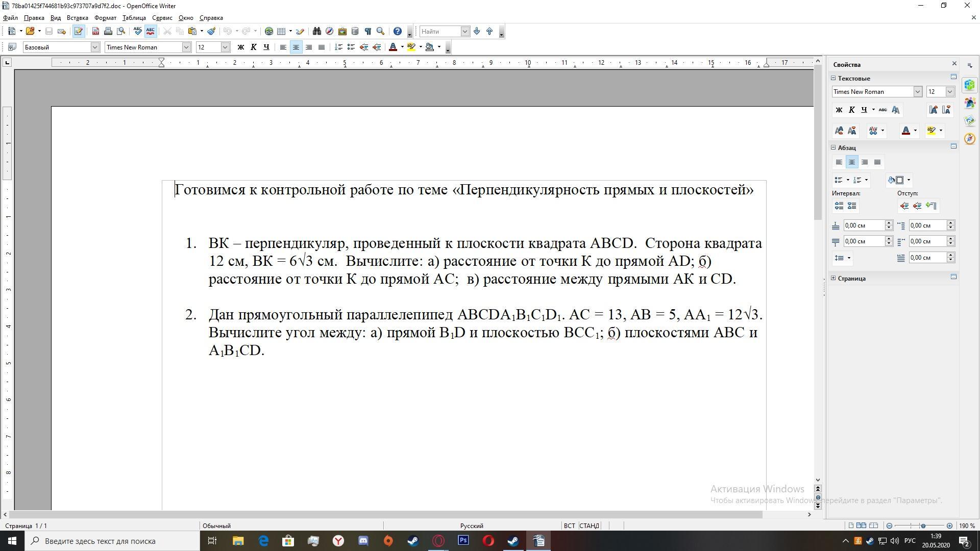980x551 pixels.
Task: Open the Таблица menu
Action: (x=134, y=18)
